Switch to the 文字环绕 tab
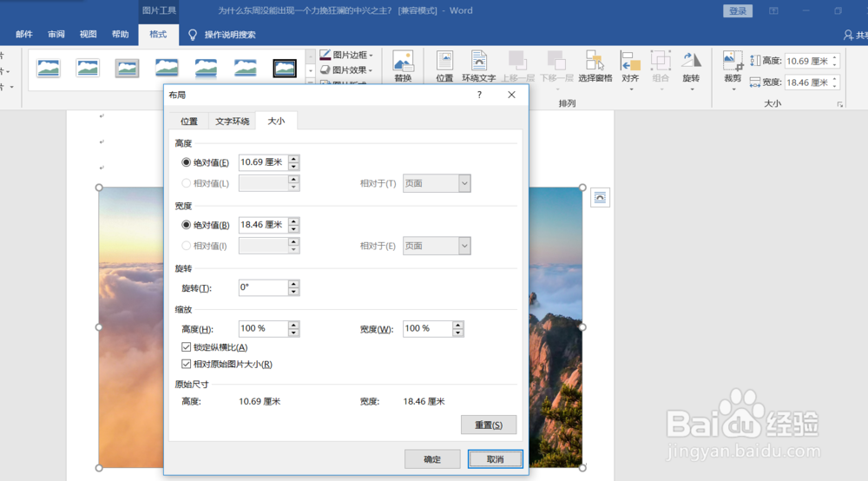 click(232, 122)
